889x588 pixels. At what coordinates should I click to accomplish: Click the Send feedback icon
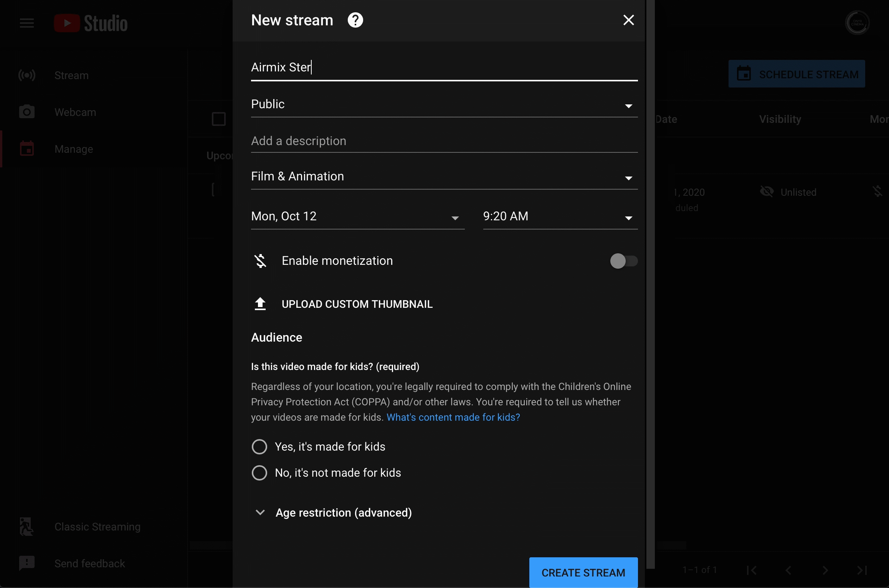27,563
